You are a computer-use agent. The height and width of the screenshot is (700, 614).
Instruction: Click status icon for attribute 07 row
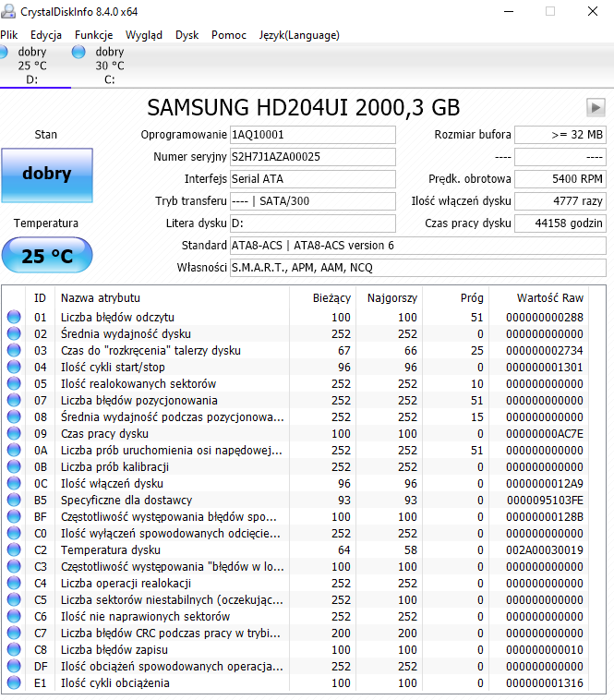point(14,400)
